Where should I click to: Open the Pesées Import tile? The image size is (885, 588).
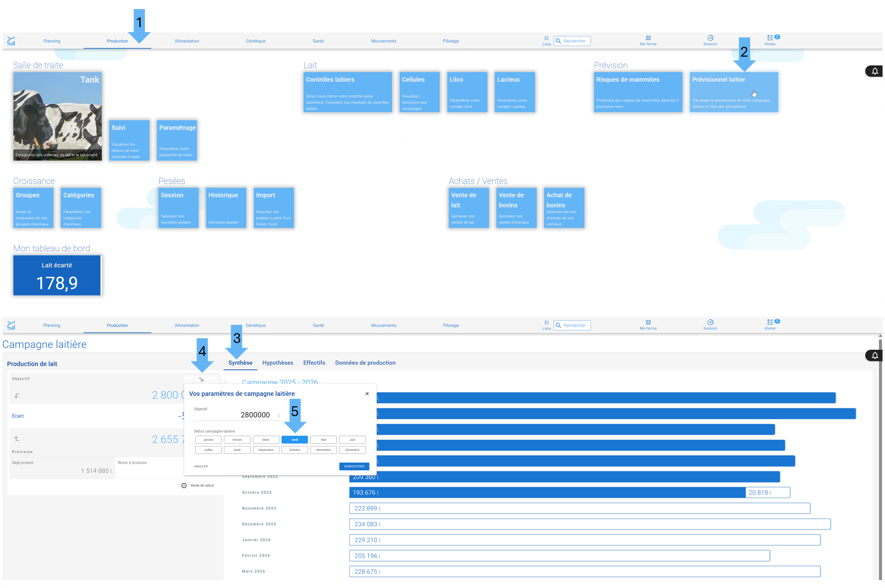pos(274,208)
